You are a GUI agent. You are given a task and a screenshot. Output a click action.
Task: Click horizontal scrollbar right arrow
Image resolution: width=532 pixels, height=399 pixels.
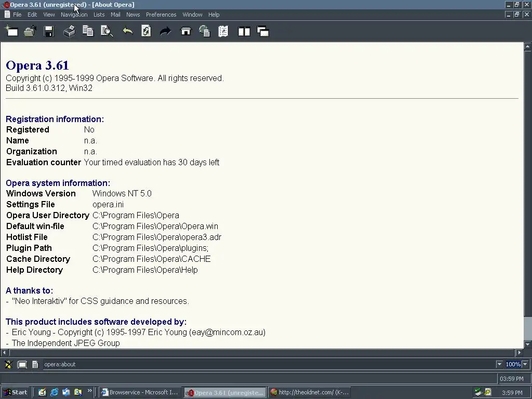pyautogui.click(x=520, y=353)
